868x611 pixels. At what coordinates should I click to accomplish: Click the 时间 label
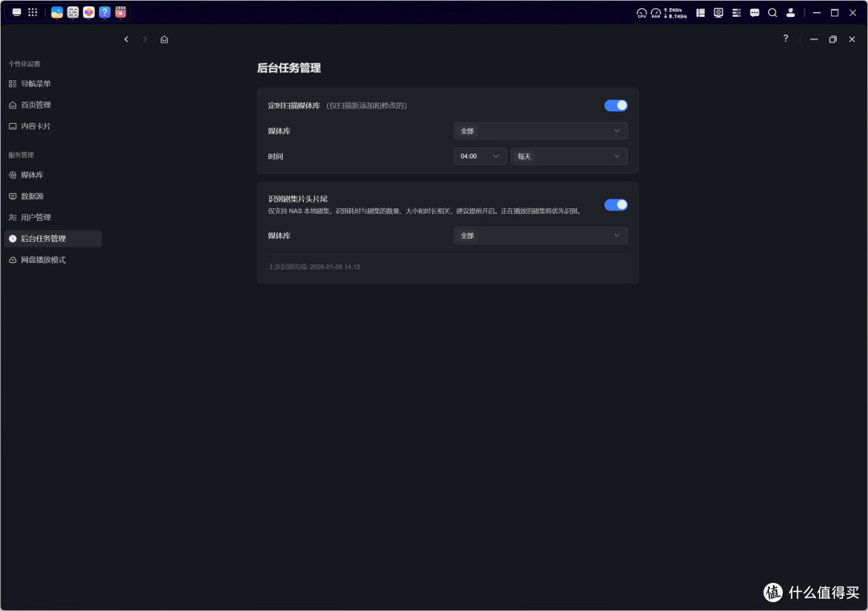coord(276,157)
